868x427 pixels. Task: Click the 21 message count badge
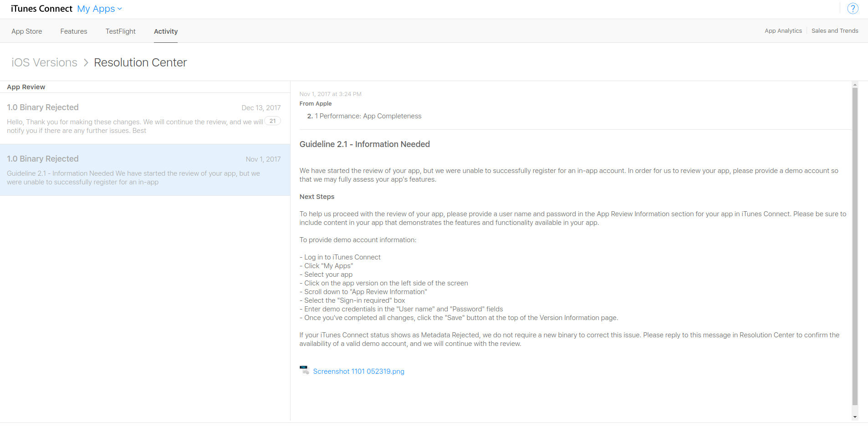tap(273, 121)
